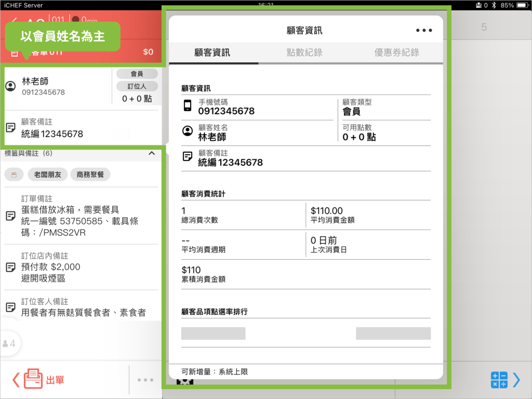Tap the 會員 badge on customer card
The width and height of the screenshot is (532, 399).
pyautogui.click(x=137, y=74)
